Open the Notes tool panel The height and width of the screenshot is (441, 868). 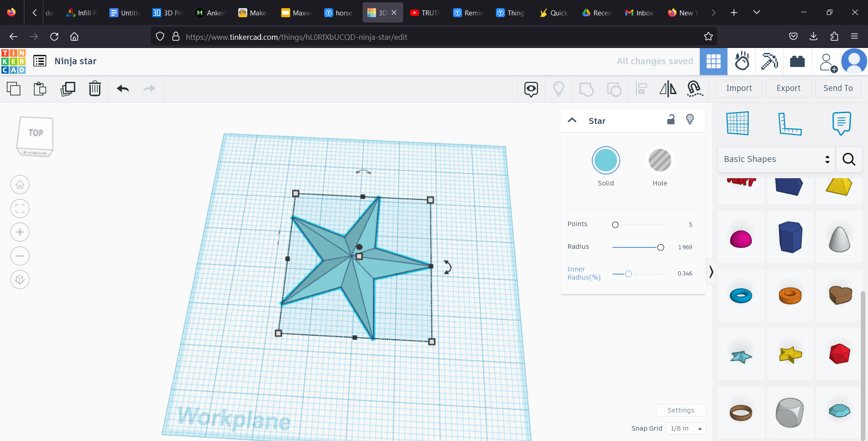840,123
